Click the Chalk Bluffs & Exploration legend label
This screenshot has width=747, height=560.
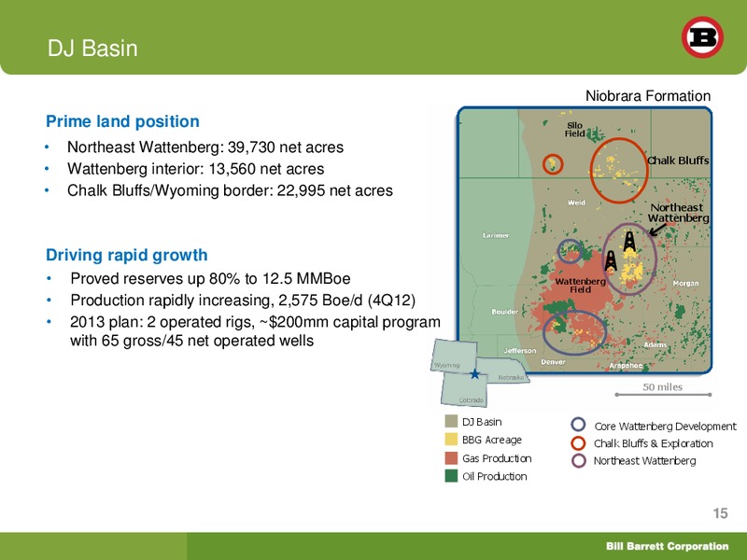pyautogui.click(x=653, y=443)
